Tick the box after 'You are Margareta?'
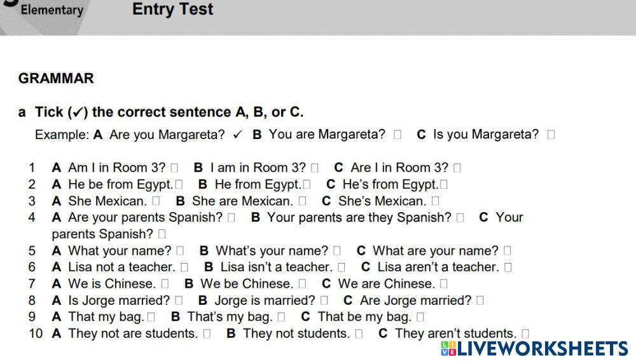The width and height of the screenshot is (636, 364). click(x=397, y=135)
